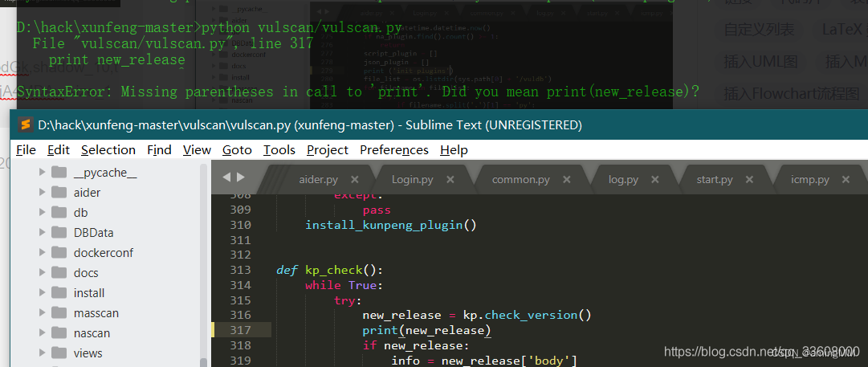This screenshot has height=367, width=868.
Task: Select the nascan folder in sidebar
Action: (92, 332)
